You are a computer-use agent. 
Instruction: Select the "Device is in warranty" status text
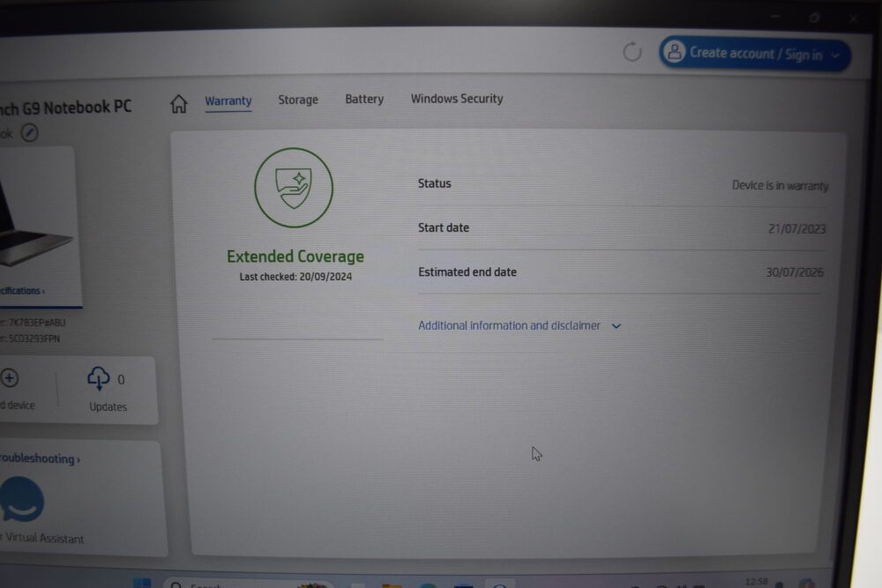(x=780, y=185)
